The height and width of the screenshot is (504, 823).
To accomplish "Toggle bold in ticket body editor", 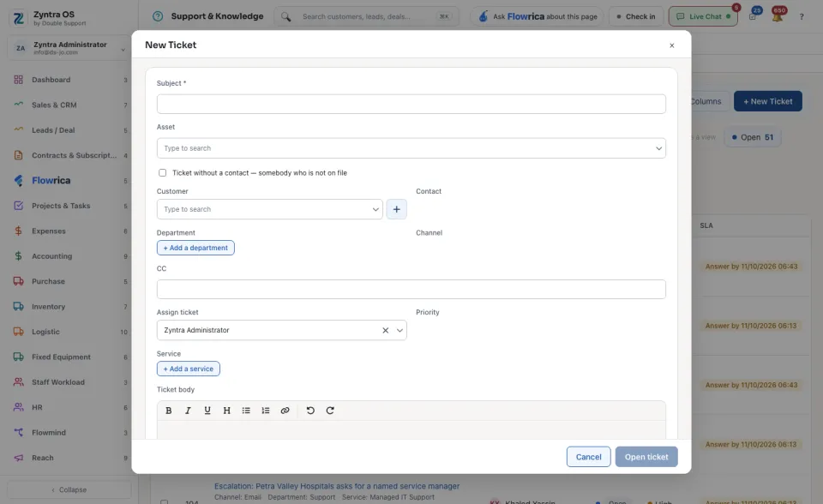I will point(169,411).
